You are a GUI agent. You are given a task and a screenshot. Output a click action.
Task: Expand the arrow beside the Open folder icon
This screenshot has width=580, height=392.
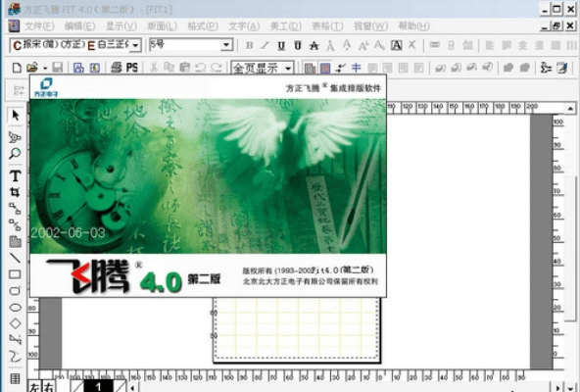click(x=45, y=68)
